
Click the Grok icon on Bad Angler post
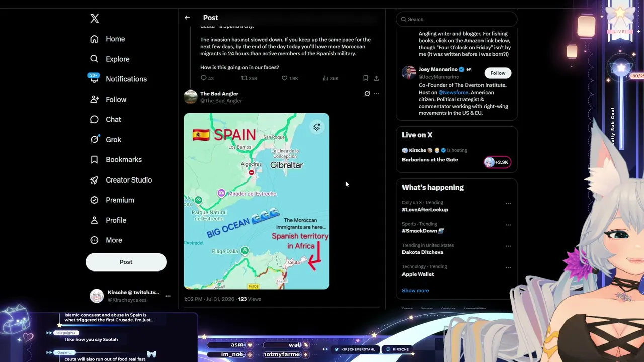coord(367,94)
